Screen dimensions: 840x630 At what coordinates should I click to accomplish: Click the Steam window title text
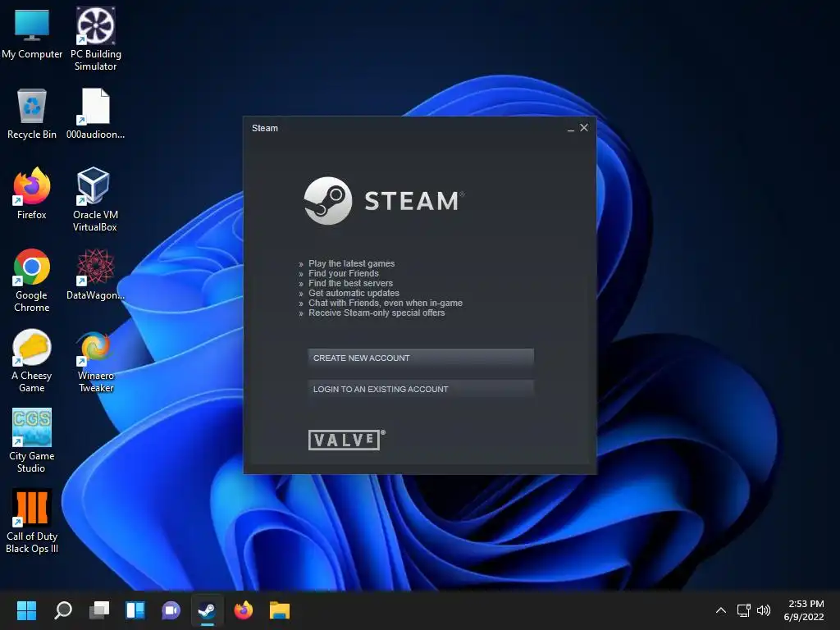tap(265, 128)
